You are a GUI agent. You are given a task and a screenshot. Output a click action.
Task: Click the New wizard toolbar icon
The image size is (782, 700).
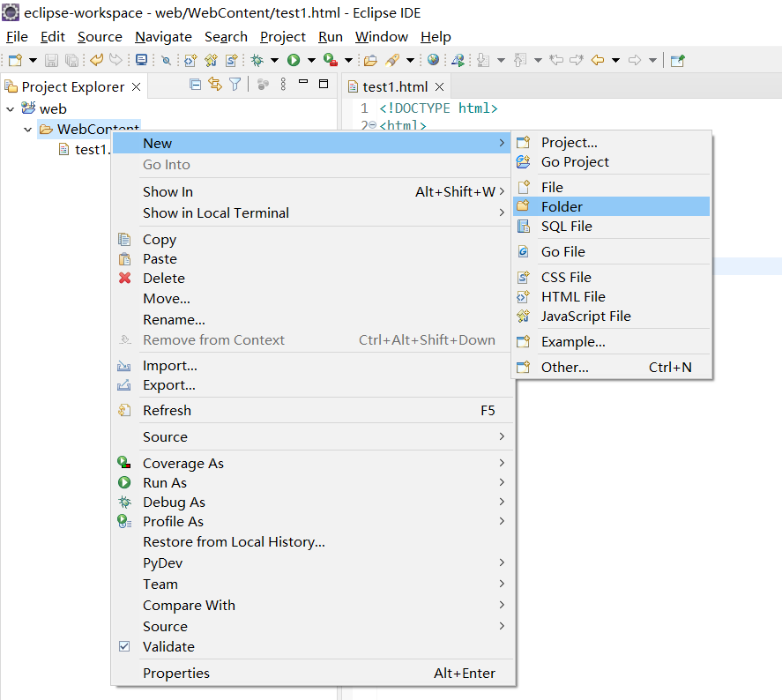[16, 60]
